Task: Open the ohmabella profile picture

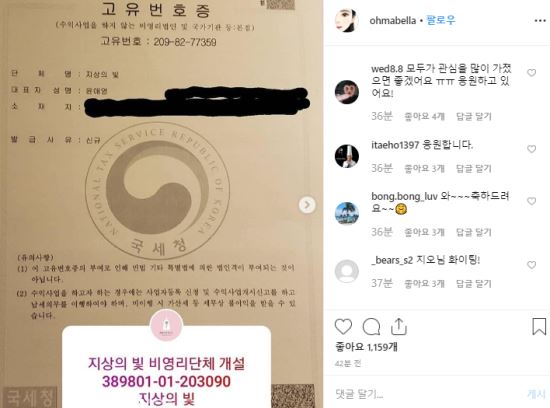Action: tap(347, 20)
